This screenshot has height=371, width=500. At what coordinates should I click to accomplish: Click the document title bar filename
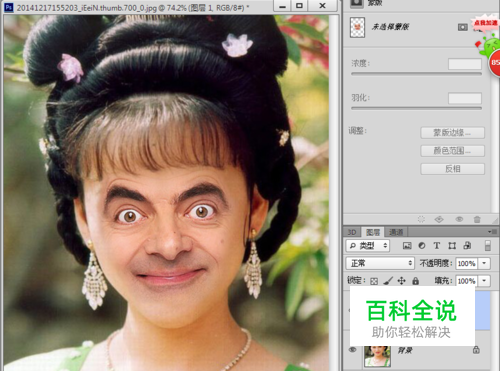pos(133,7)
